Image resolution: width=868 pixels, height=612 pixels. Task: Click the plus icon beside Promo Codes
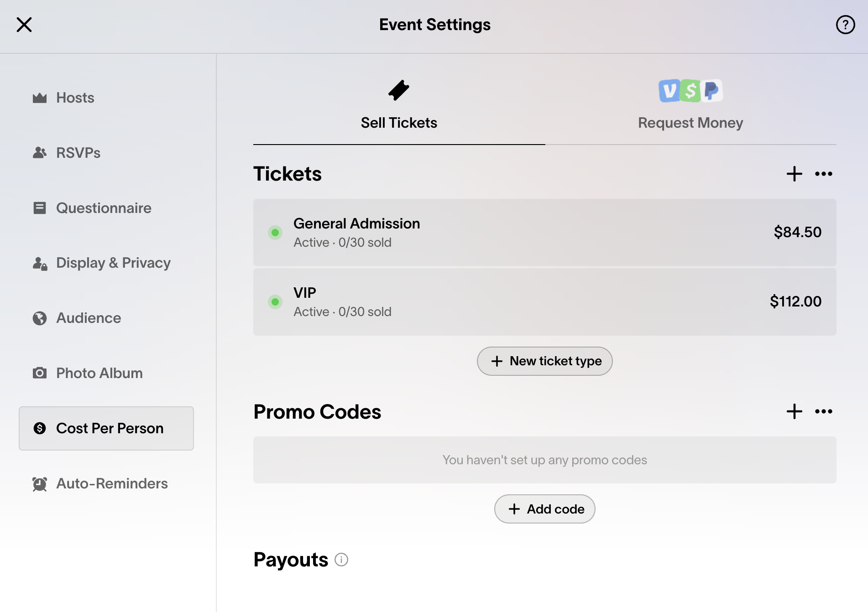[794, 411]
